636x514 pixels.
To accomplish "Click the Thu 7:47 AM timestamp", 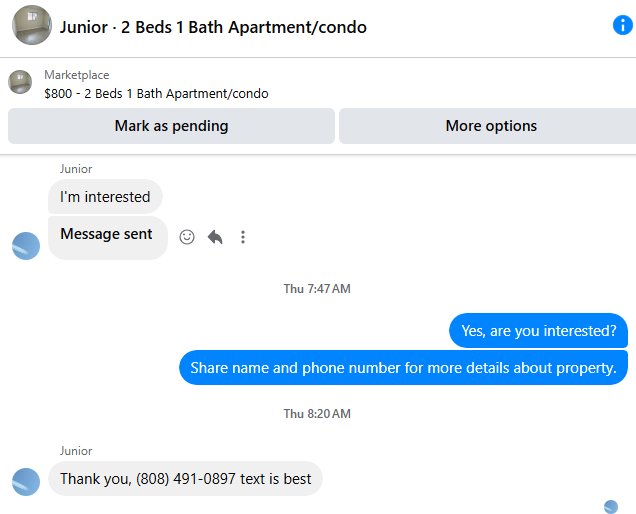I will pyautogui.click(x=317, y=288).
